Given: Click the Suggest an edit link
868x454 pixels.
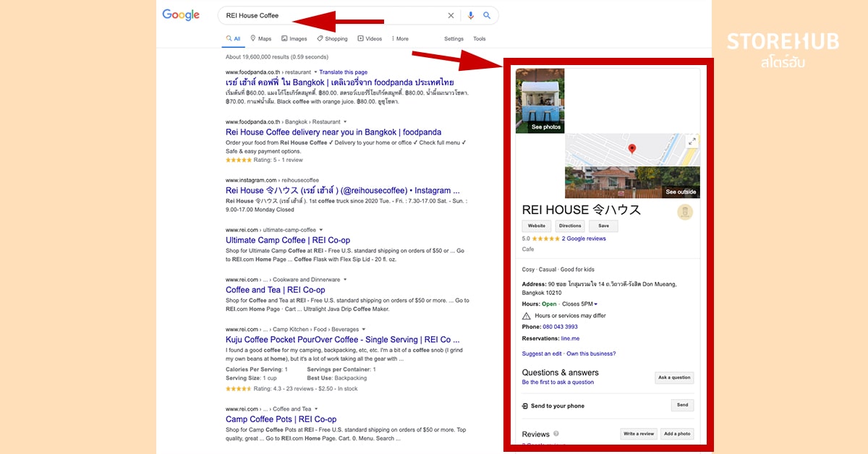Looking at the screenshot, I should pyautogui.click(x=542, y=354).
